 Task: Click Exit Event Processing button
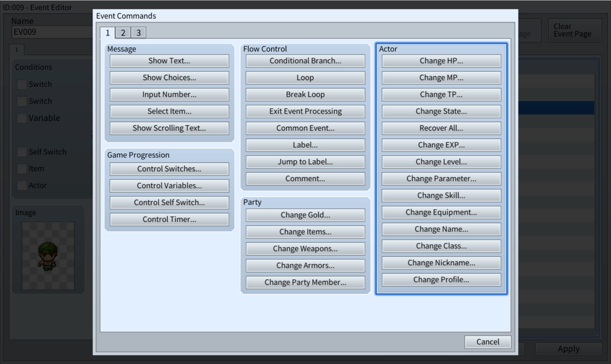(305, 111)
